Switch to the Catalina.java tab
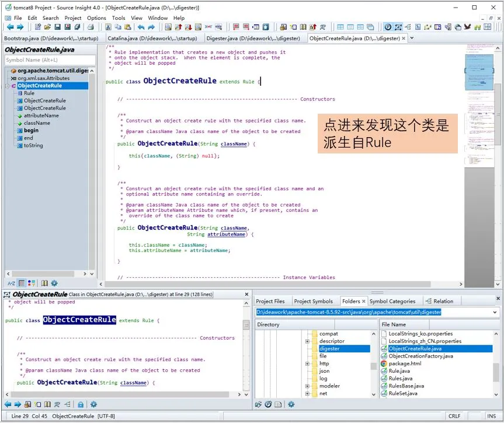504x423 pixels. pyautogui.click(x=152, y=39)
